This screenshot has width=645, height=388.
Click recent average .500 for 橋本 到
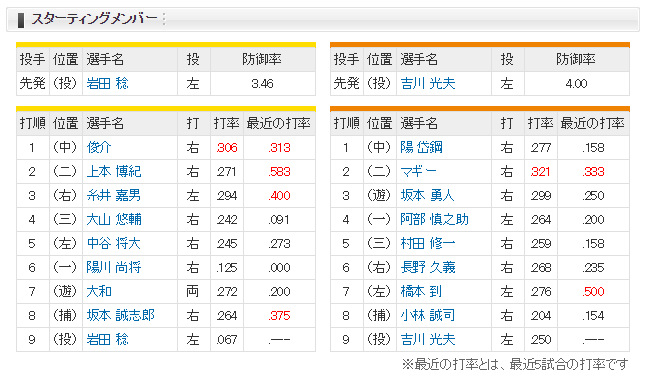tap(593, 291)
